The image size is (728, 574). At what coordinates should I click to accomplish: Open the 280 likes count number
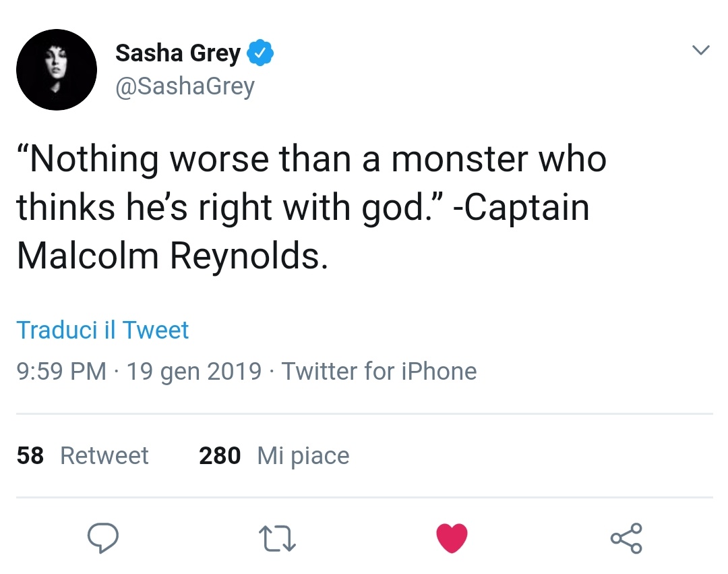tap(220, 456)
